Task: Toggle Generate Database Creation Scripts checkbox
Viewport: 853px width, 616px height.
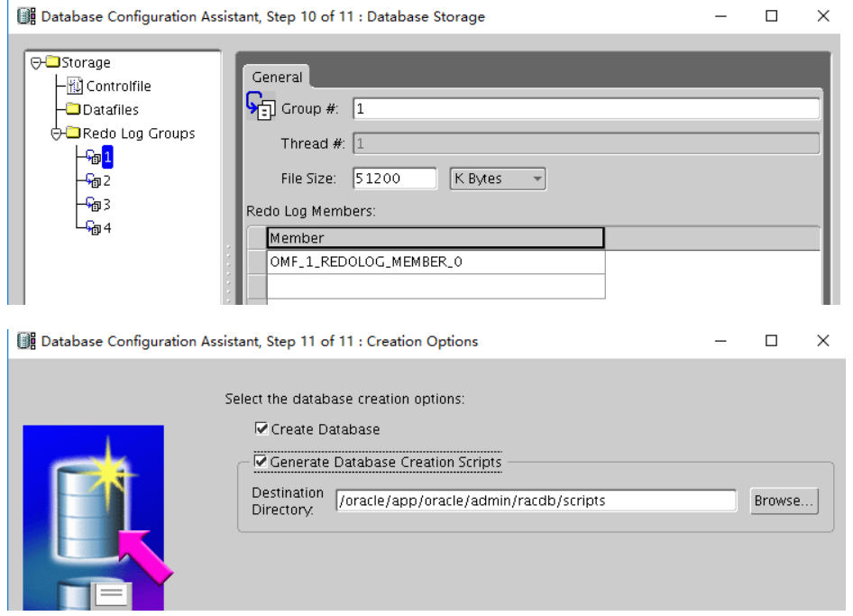Action: tap(261, 462)
